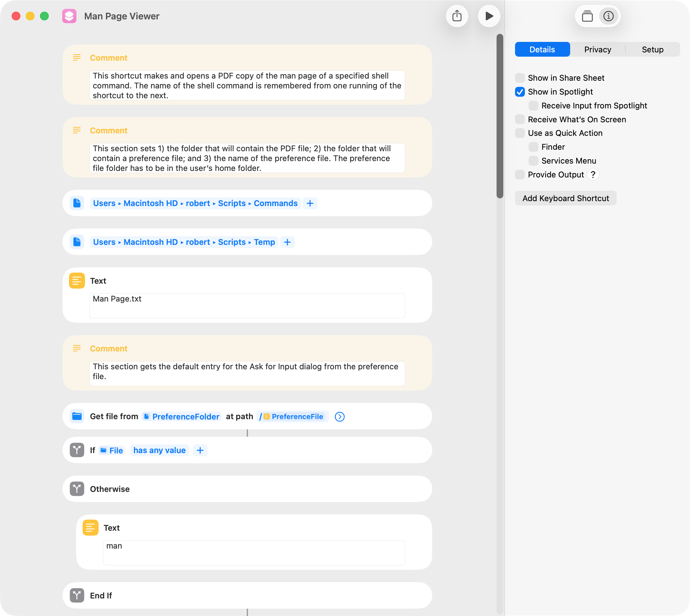Expand the Get file action options chevron
The width and height of the screenshot is (690, 616).
(x=339, y=417)
